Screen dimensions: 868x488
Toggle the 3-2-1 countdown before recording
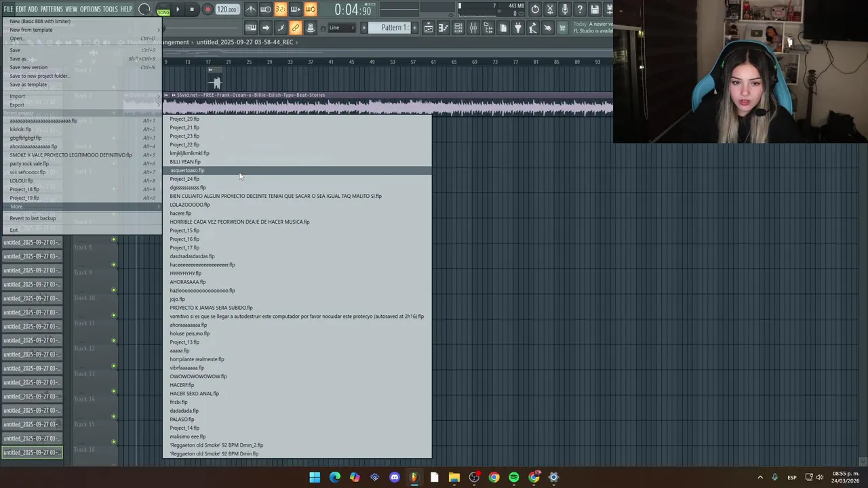coord(280,9)
